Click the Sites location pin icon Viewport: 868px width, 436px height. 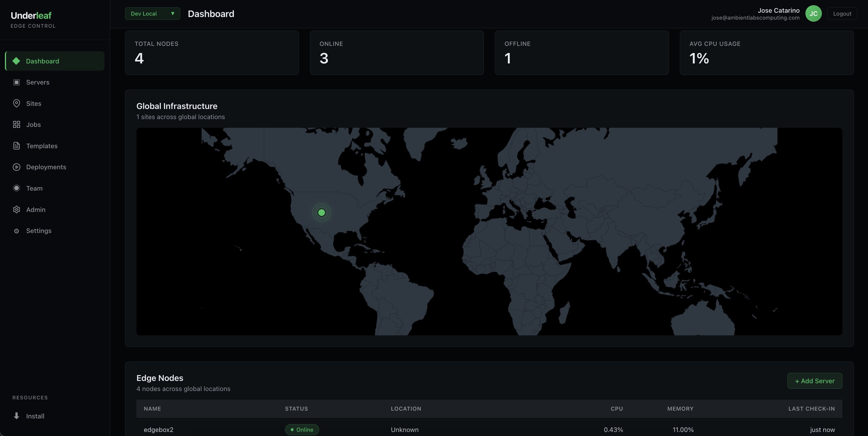pyautogui.click(x=16, y=103)
